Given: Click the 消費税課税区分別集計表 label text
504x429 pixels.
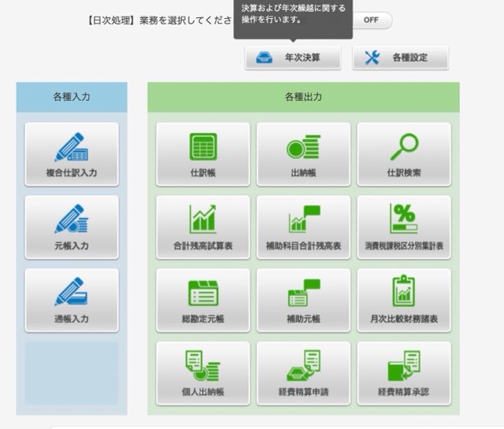Looking at the screenshot, I should point(404,246).
